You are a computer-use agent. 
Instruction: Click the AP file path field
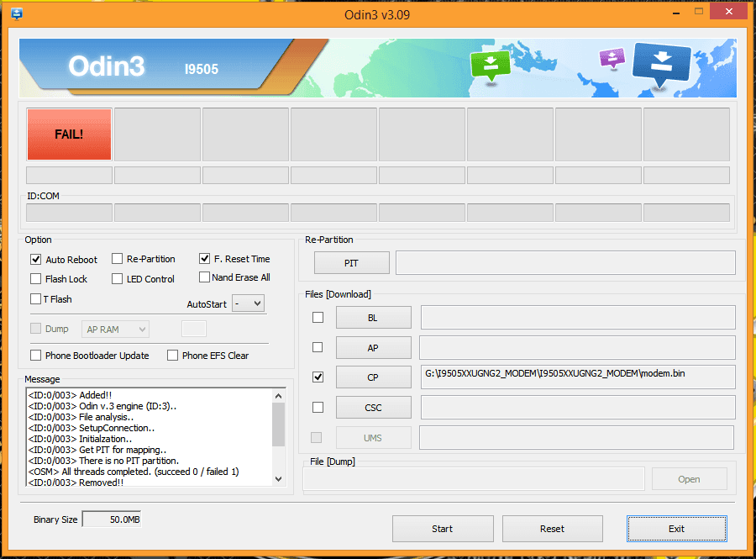pyautogui.click(x=577, y=348)
